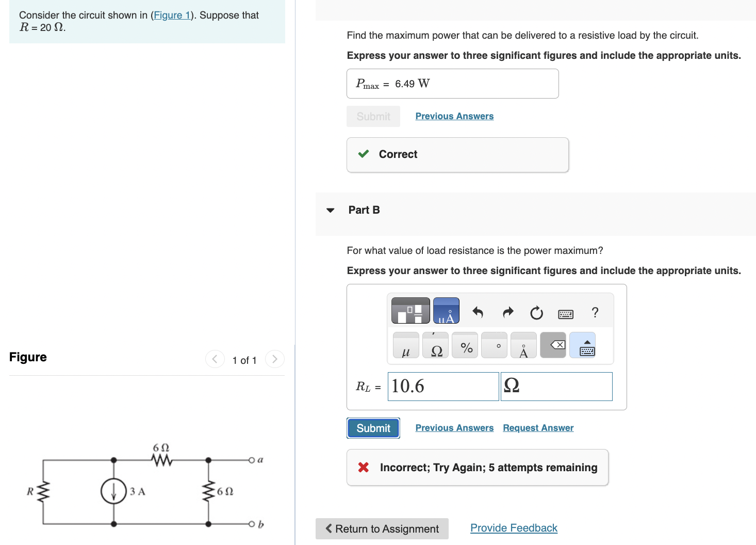The height and width of the screenshot is (545, 756).
Task: Redo the equation change
Action: [507, 312]
